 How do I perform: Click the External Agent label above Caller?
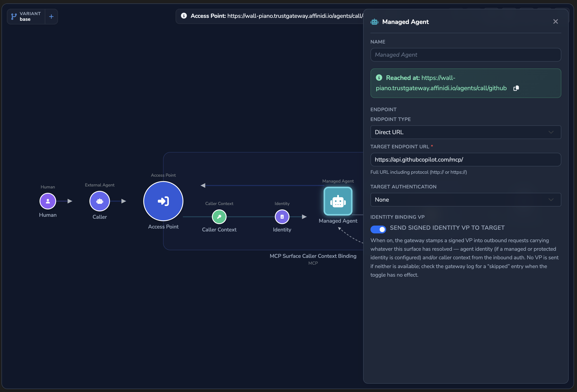[100, 185]
